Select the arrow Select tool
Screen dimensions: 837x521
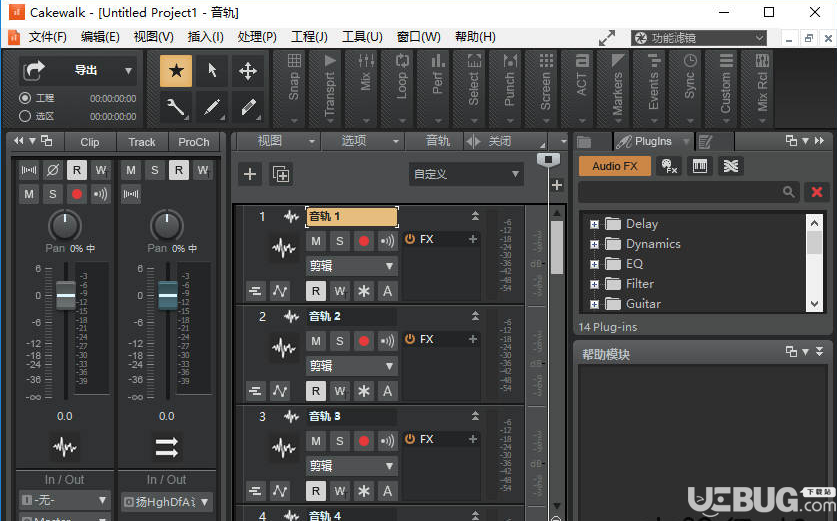[x=212, y=70]
